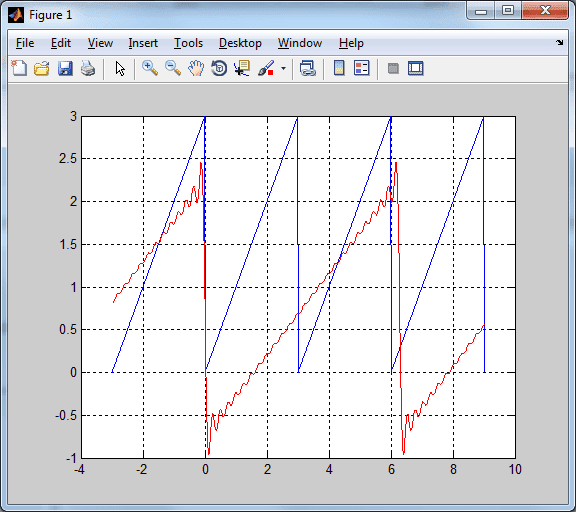Expand the brush color dropdown arrow
The image size is (576, 512).
coord(283,68)
